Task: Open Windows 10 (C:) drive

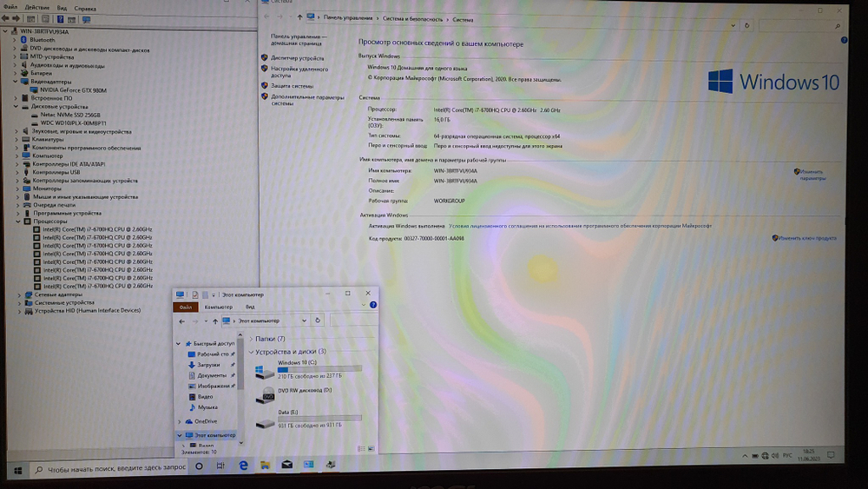Action: (308, 369)
